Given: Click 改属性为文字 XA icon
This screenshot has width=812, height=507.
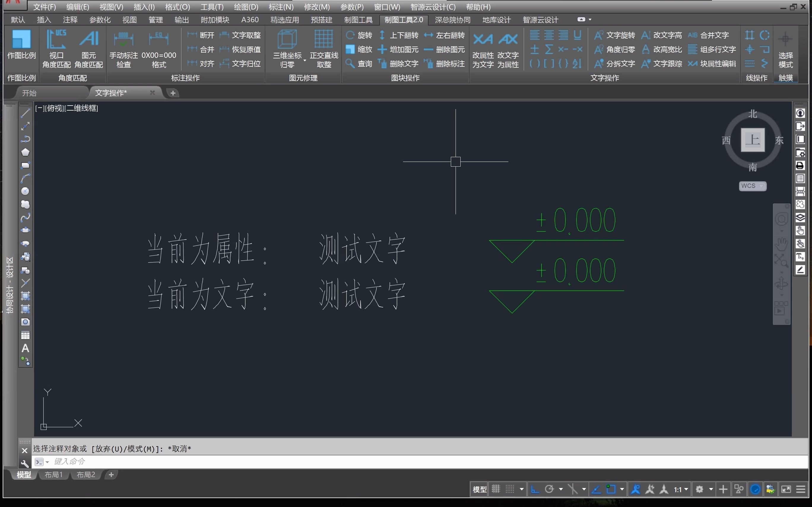Looking at the screenshot, I should (x=483, y=39).
